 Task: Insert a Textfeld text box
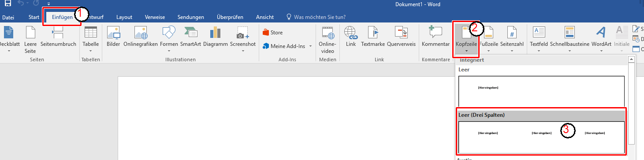pos(539,40)
